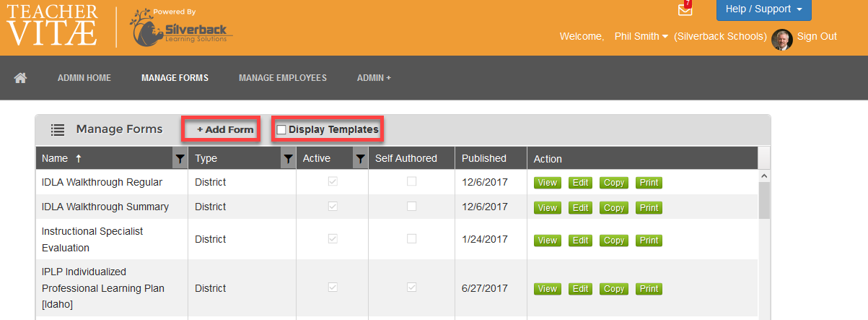The height and width of the screenshot is (320, 868).
Task: Open the Name column filter icon
Action: click(x=180, y=159)
